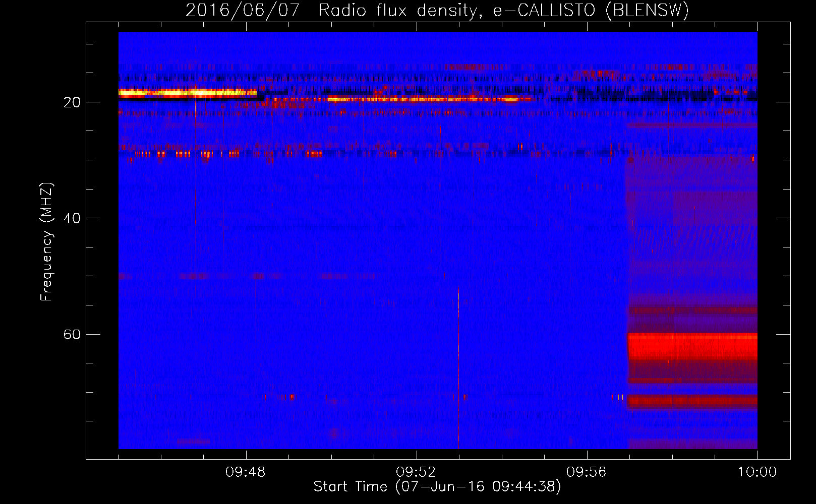816x504 pixels.
Task: Click the time tick label '09:52'
Action: click(x=416, y=472)
